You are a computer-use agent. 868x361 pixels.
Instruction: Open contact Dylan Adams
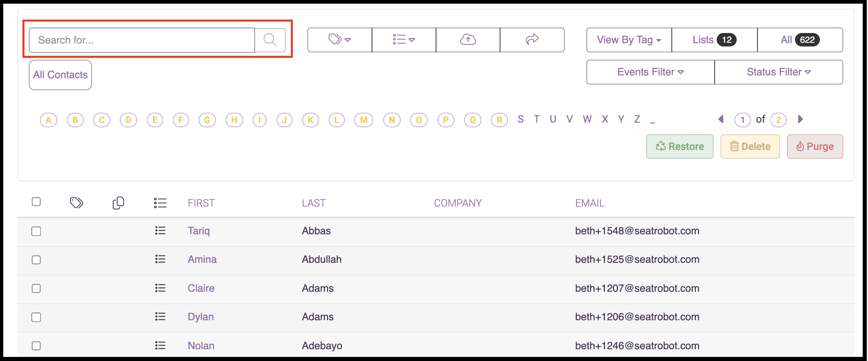point(201,317)
